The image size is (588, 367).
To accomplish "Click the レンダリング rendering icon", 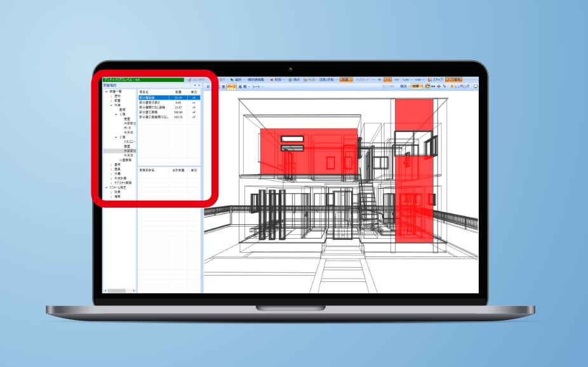I will (451, 86).
